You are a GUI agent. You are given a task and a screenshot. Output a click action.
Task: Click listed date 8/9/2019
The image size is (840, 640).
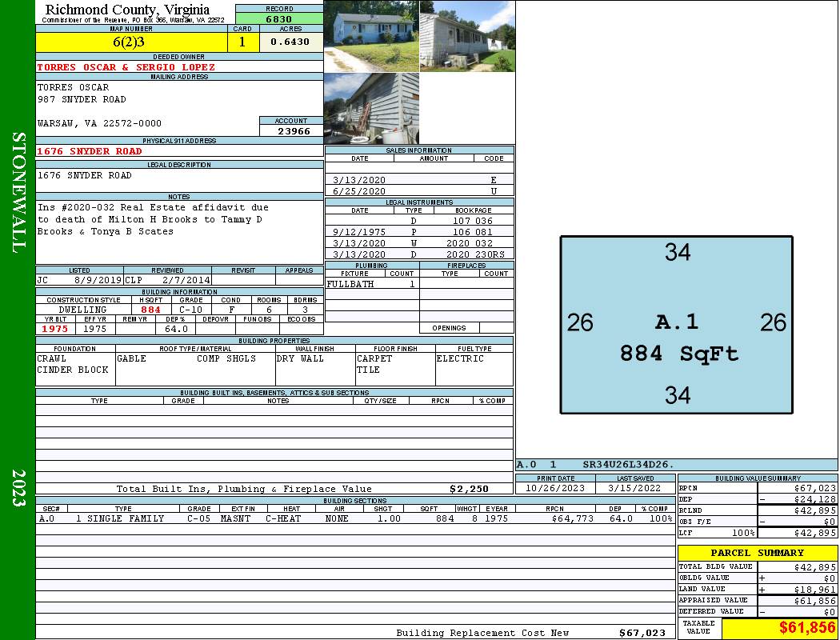pos(98,279)
